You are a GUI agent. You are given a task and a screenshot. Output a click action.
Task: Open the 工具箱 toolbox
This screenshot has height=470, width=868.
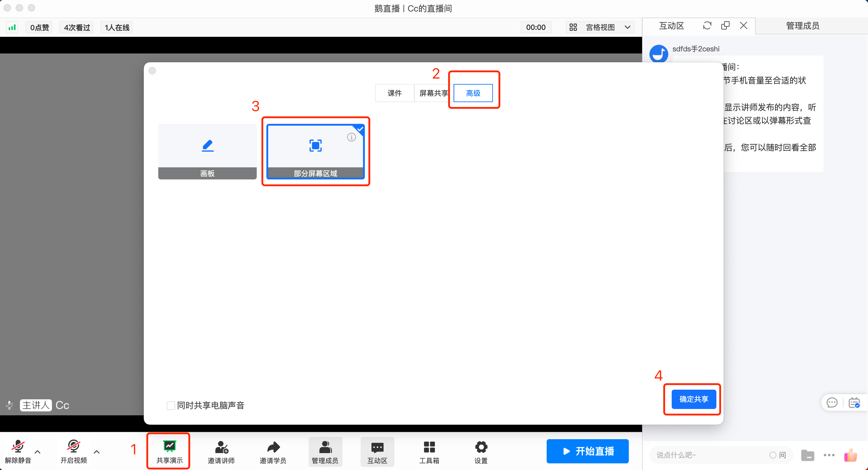click(x=429, y=452)
